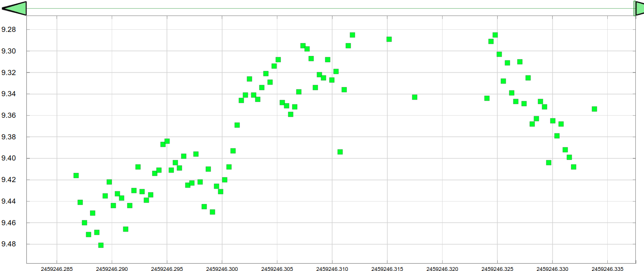The width and height of the screenshot is (644, 271).
Task: Select the topmost point just before 2459246.312
Action: click(x=352, y=35)
